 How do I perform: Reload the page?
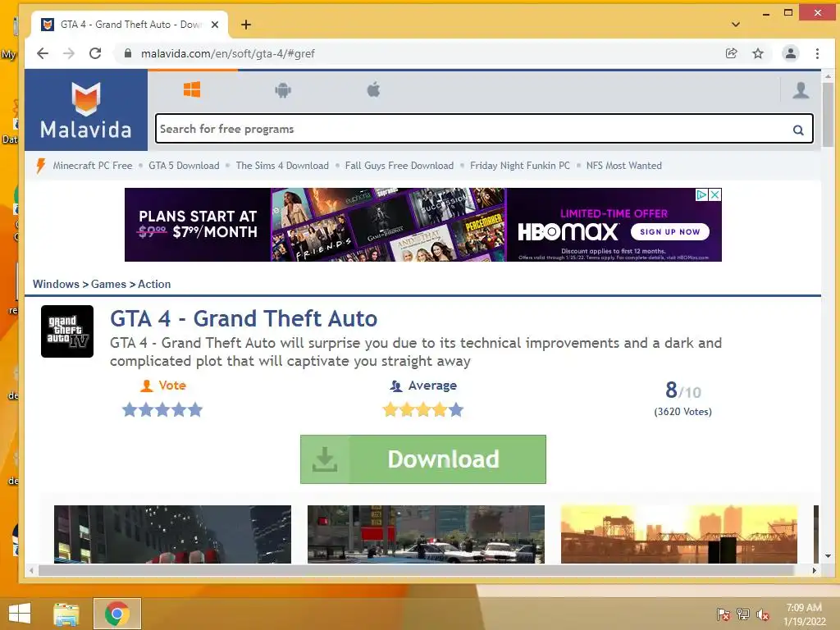95,53
